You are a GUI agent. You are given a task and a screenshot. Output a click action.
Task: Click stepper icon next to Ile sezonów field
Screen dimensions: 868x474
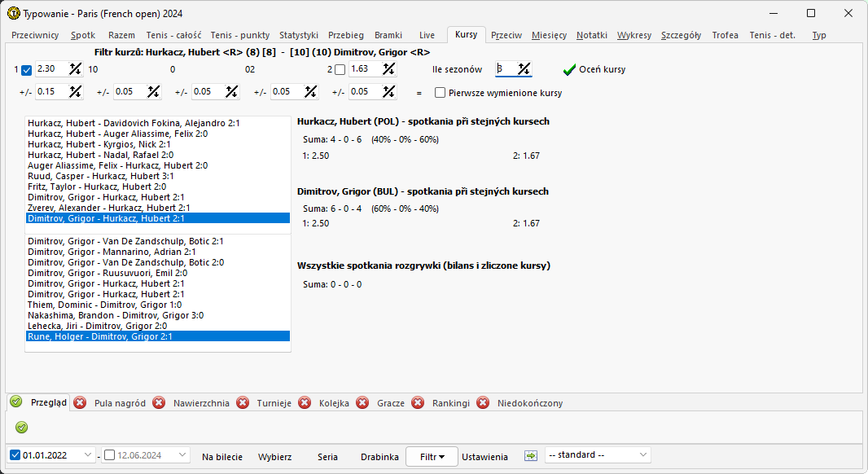point(524,69)
